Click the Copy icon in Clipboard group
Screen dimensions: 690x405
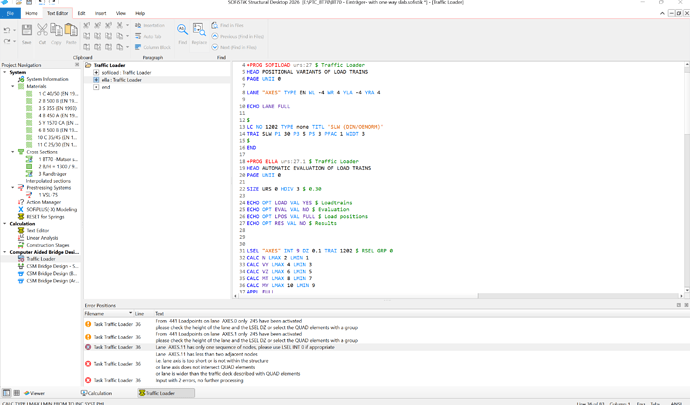[56, 30]
